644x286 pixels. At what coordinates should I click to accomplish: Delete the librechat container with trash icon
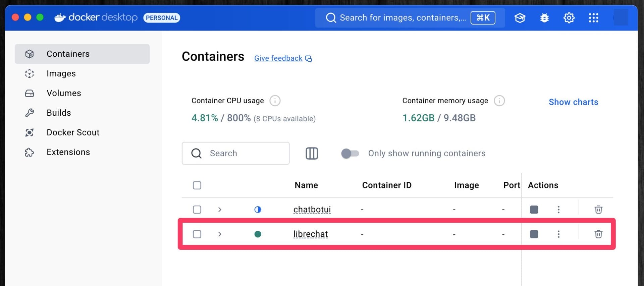598,234
